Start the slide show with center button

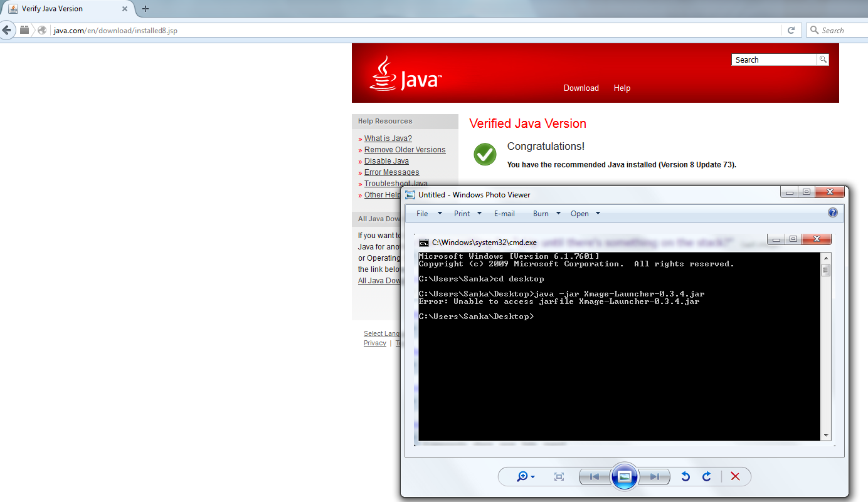tap(624, 477)
